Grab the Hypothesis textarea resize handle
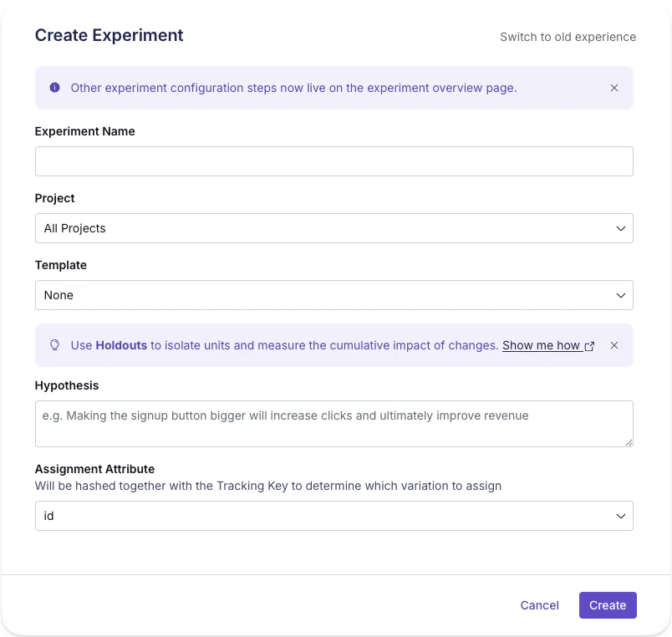 [629, 443]
